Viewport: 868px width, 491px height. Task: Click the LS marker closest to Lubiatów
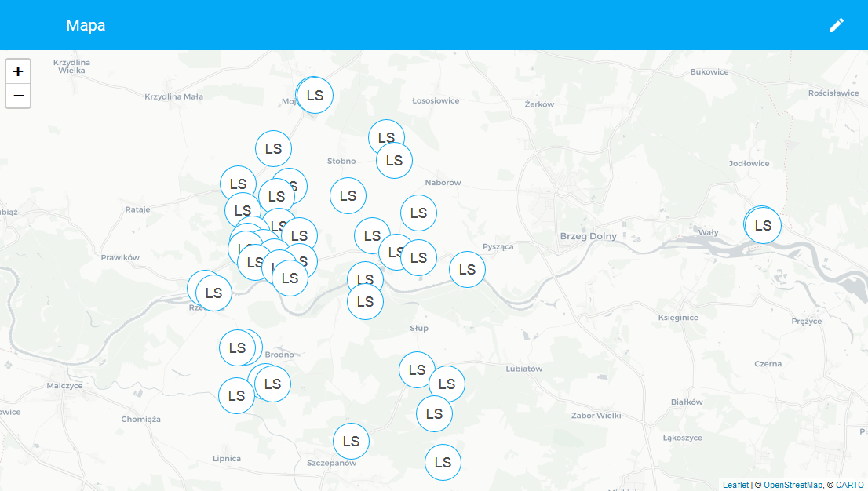(x=447, y=384)
